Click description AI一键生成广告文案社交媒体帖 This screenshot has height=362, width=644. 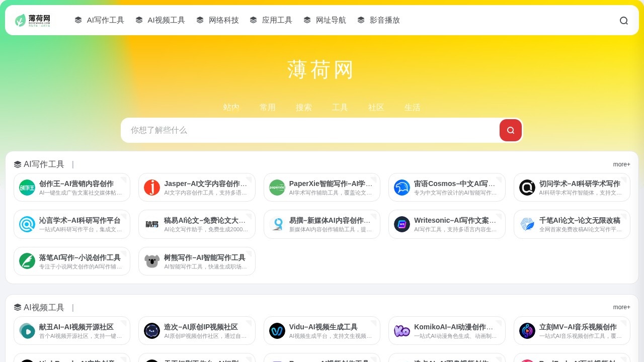80,193
